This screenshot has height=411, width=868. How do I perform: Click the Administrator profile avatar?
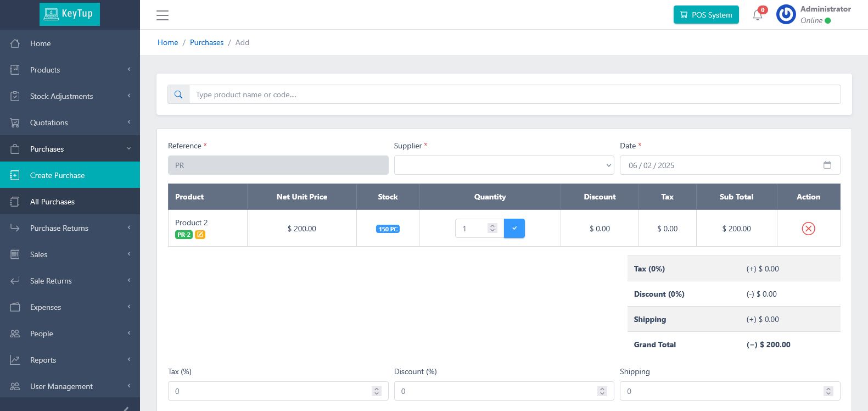tap(786, 15)
